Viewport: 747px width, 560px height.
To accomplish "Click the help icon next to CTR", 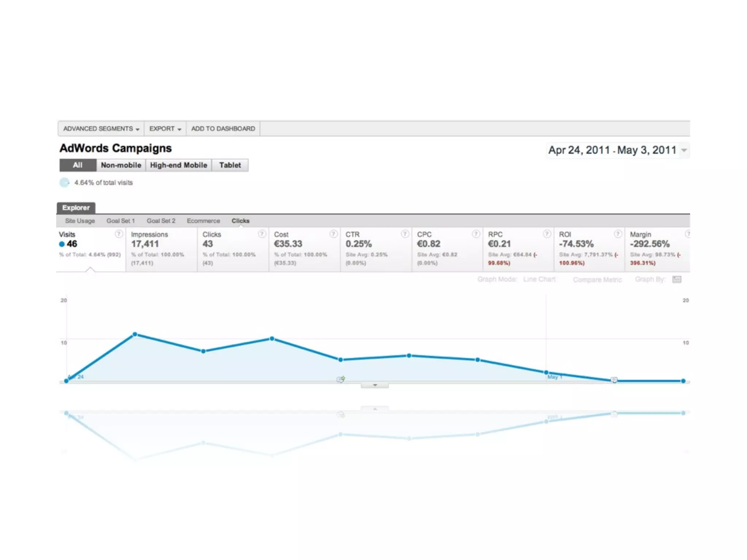I will [405, 234].
